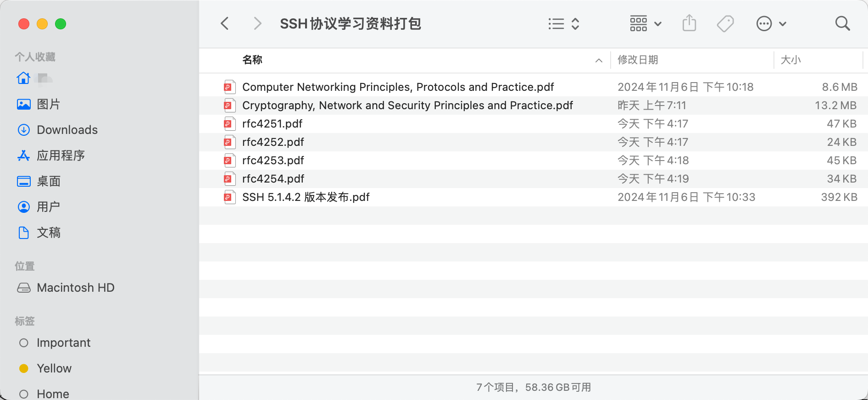Click date 昨天 上午7:11
The width and height of the screenshot is (868, 400).
(651, 106)
